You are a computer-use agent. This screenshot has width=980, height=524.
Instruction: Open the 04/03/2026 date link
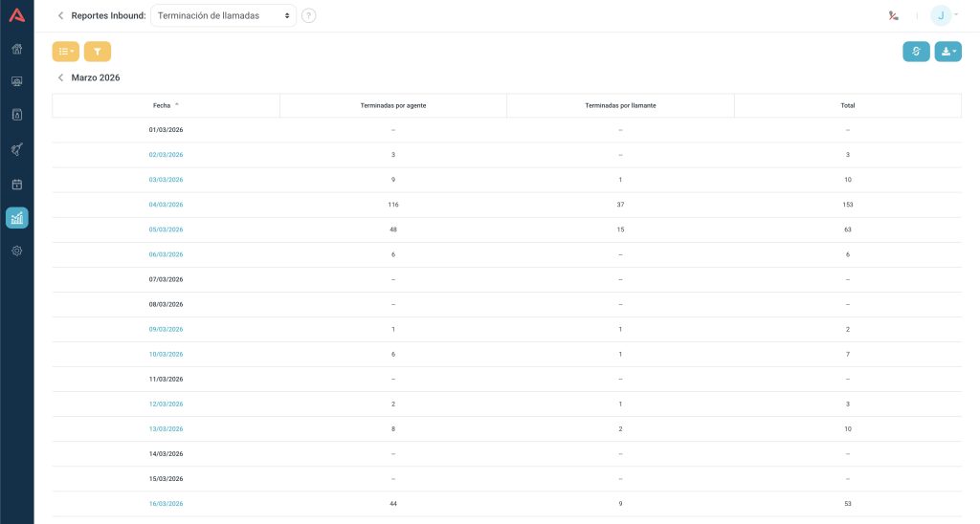click(166, 205)
